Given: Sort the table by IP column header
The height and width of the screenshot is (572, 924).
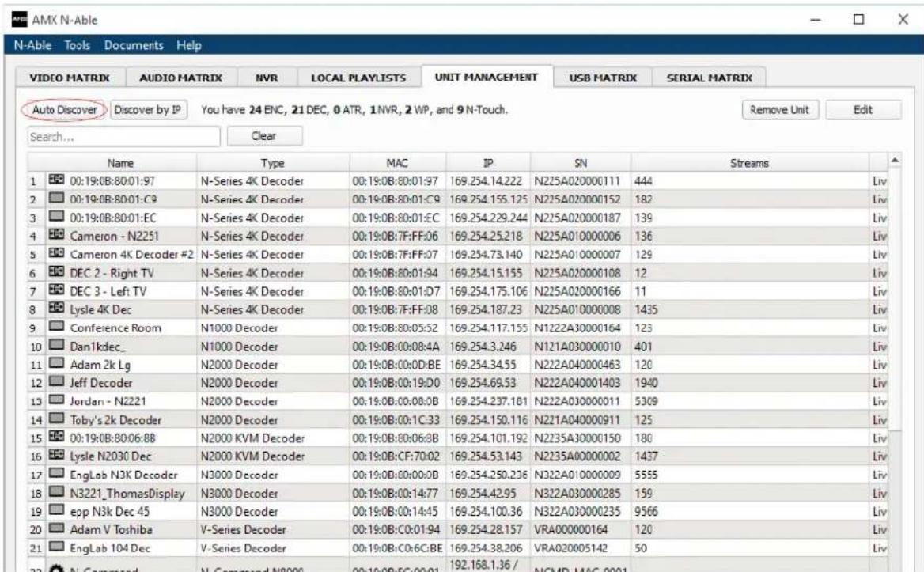Looking at the screenshot, I should tap(489, 163).
